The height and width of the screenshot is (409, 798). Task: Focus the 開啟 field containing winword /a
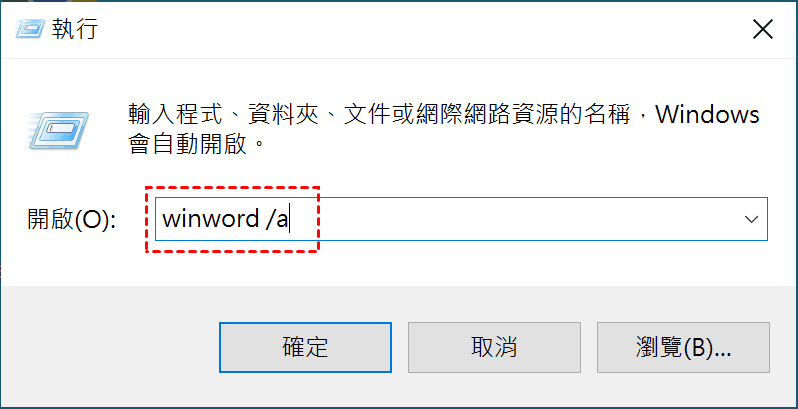click(461, 219)
